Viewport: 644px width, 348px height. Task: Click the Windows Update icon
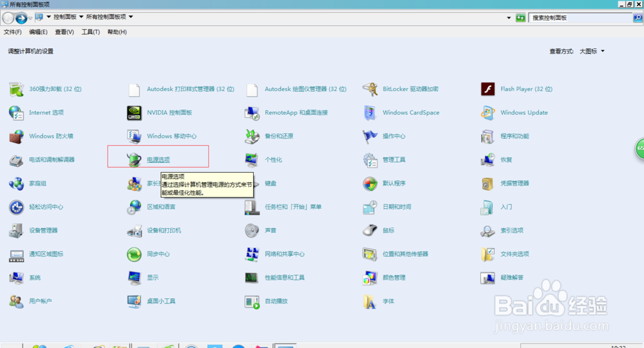click(x=488, y=113)
